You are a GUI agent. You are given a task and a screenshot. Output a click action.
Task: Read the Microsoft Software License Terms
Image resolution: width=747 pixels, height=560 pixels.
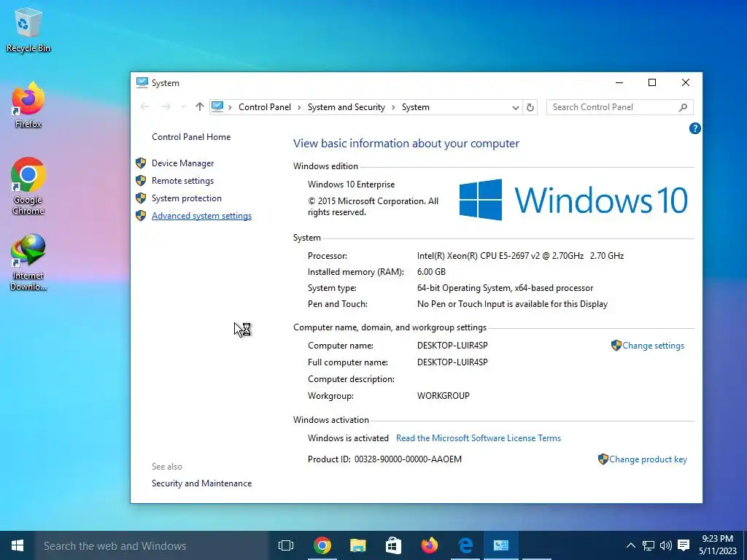click(x=479, y=438)
